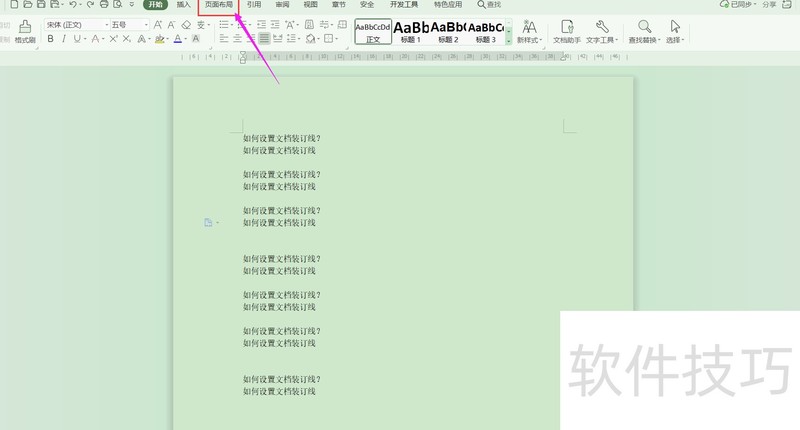
Task: Open borders dropdown
Action: coord(331,38)
